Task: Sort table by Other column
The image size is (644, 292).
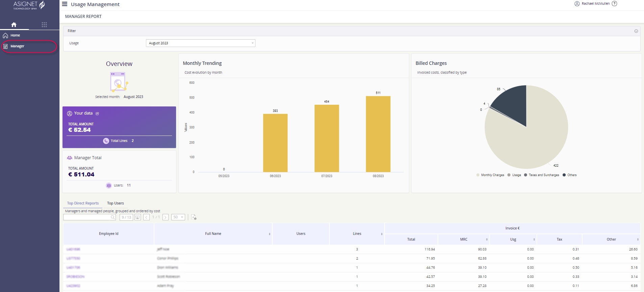Action: tap(638, 240)
